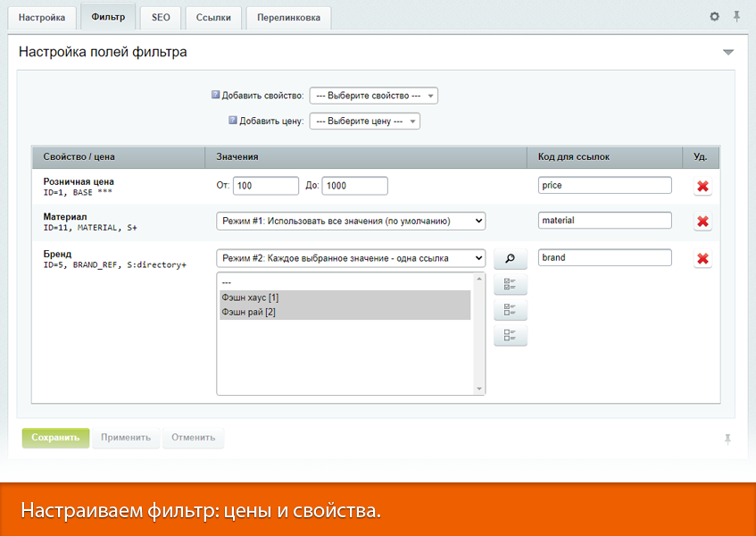
Task: Select Фэшн хаус [1] in the brand list
Action: [x=344, y=297]
